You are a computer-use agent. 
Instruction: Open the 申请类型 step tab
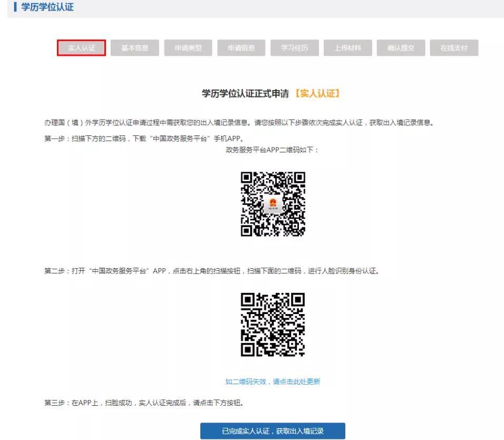click(188, 48)
